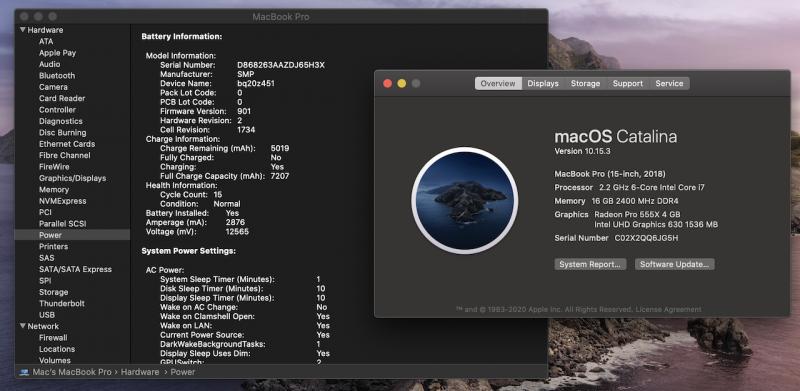Click the Voltage value 12565
This screenshot has width=800, height=391.
[x=237, y=232]
